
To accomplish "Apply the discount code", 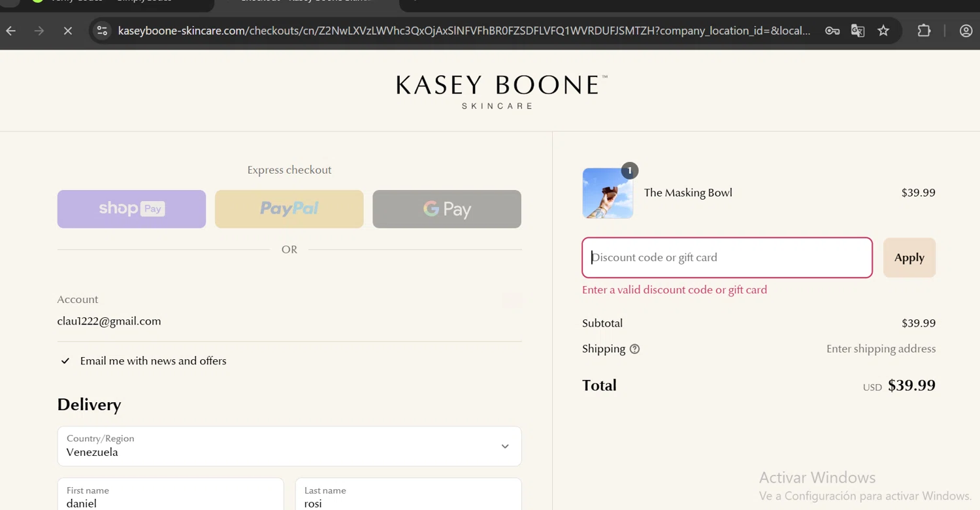I will click(x=909, y=258).
